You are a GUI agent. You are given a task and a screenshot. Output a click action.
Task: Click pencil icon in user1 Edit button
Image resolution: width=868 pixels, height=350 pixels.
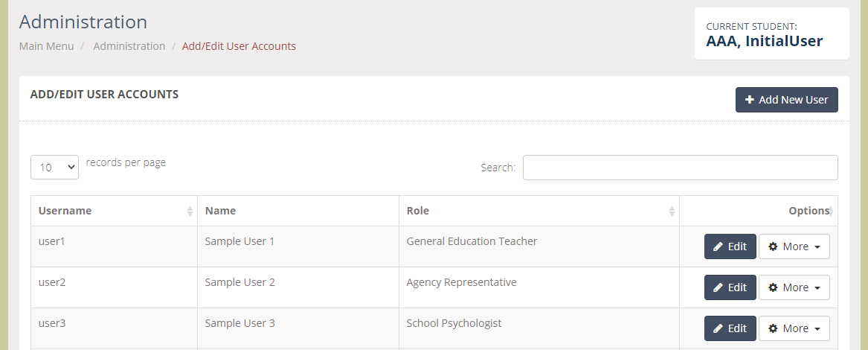718,246
